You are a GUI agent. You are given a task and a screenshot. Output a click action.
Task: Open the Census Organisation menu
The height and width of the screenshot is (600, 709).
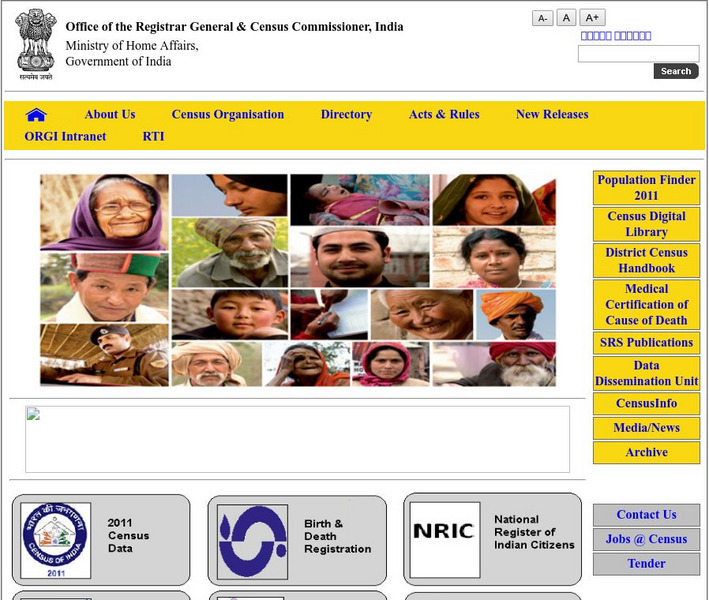tap(227, 114)
